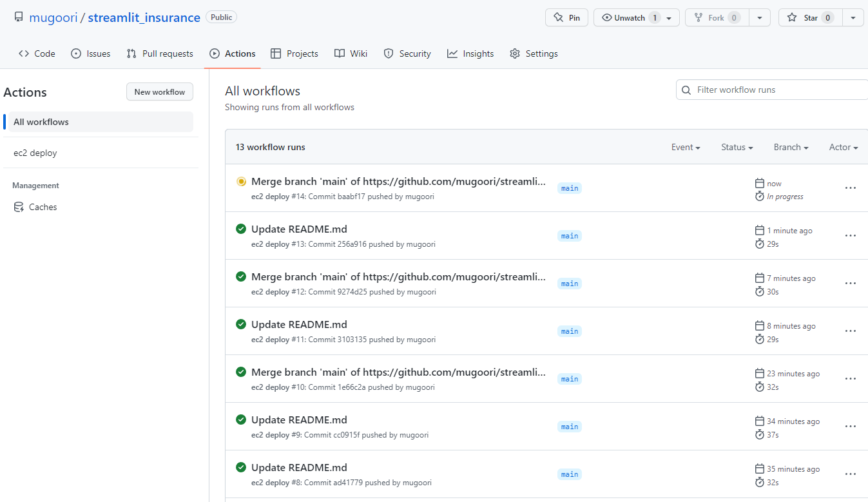Open Caches in the Management section

tap(42, 207)
